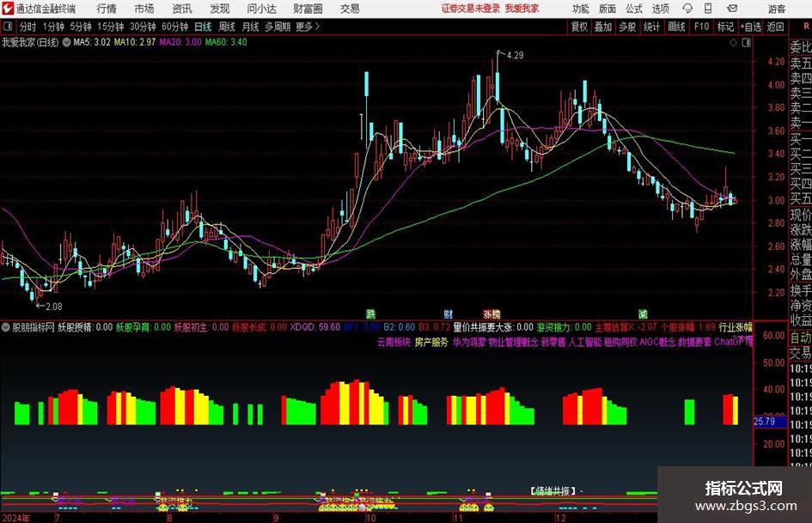812x523 pixels.
Task: Switch to 分时 period
Action: pos(27,27)
